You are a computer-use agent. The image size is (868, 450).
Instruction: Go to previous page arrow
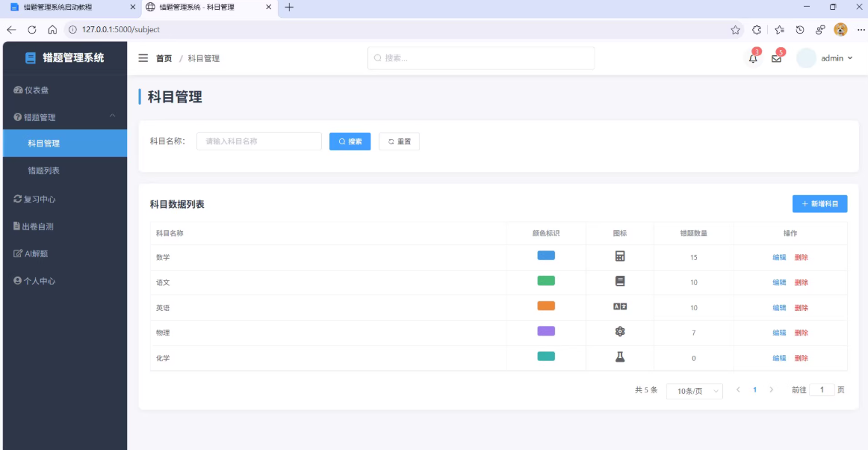[738, 389]
